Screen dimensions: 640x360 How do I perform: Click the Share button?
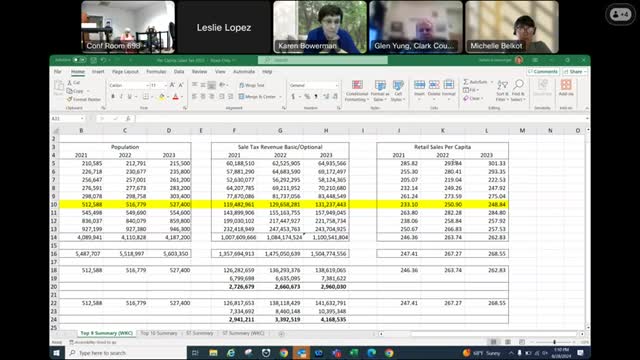pyautogui.click(x=575, y=71)
